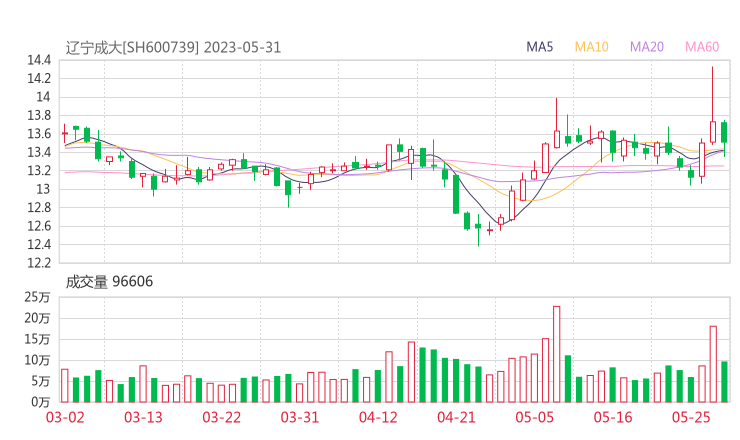Click the 05-05 date axis label
The width and height of the screenshot is (740, 440).
535,417
